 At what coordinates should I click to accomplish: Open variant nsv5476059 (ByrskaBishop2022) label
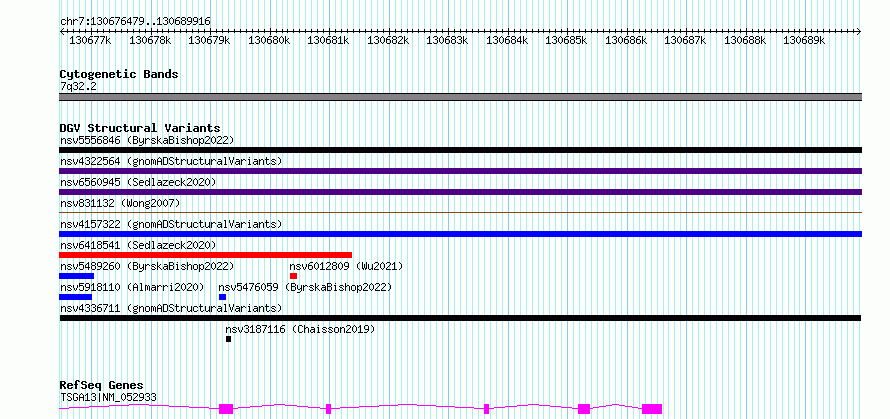pyautogui.click(x=305, y=287)
